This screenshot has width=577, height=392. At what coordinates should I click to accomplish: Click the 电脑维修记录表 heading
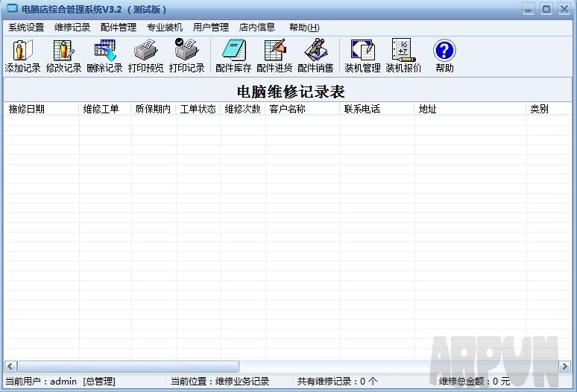(291, 92)
